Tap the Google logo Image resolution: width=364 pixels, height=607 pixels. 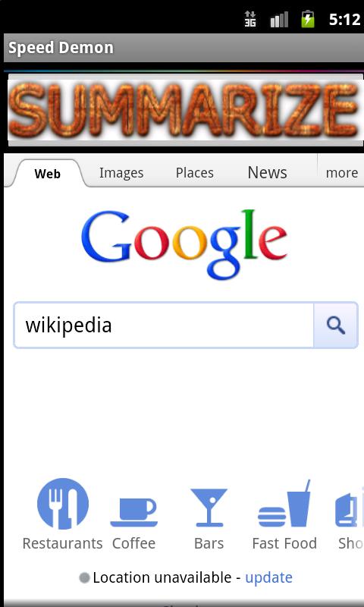[184, 244]
